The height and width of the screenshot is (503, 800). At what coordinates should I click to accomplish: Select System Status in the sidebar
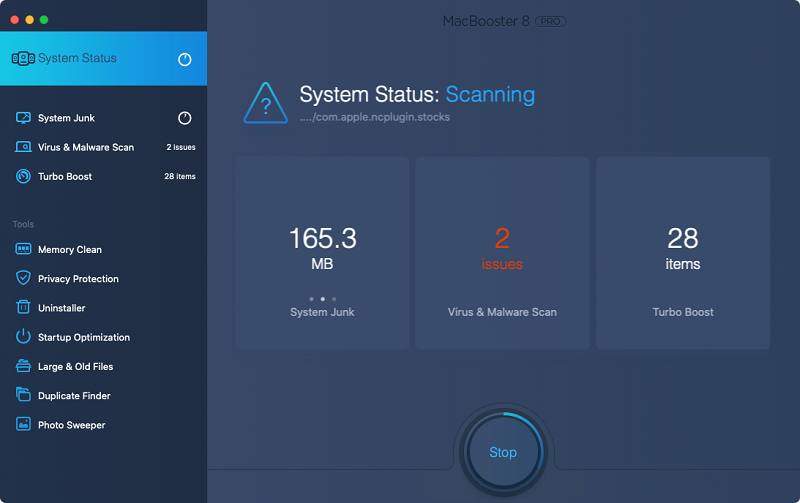point(104,59)
